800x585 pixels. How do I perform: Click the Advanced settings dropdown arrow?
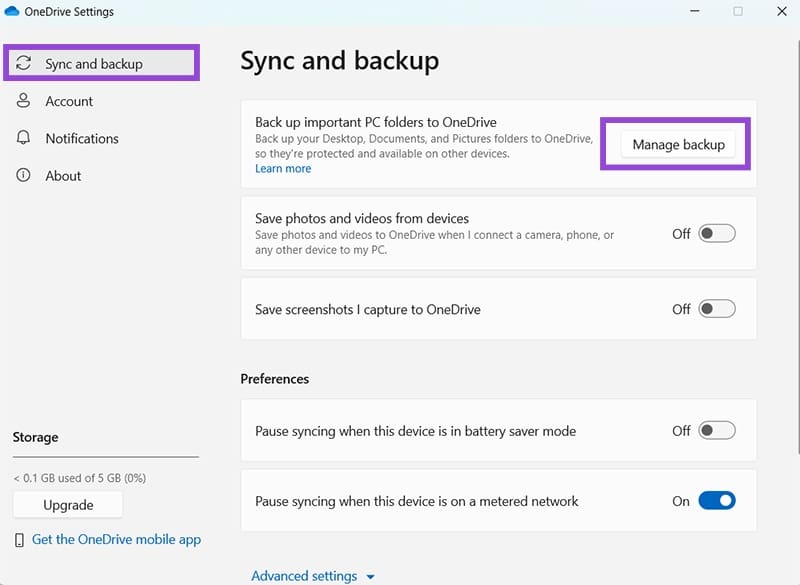pos(371,577)
